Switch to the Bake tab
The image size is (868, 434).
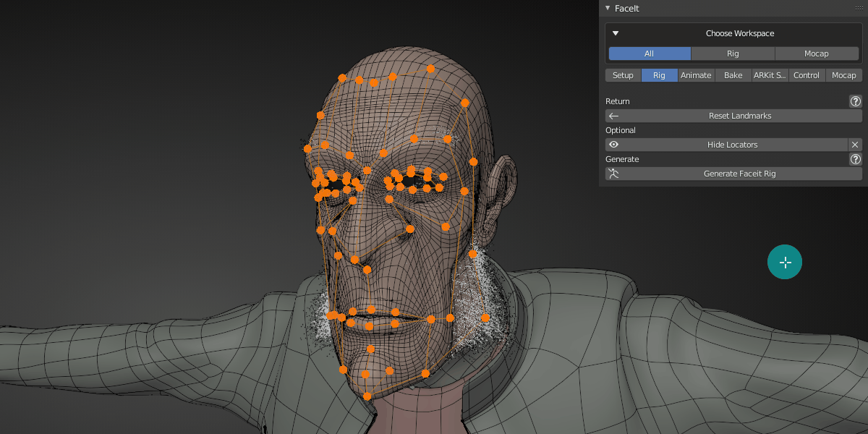tap(733, 75)
